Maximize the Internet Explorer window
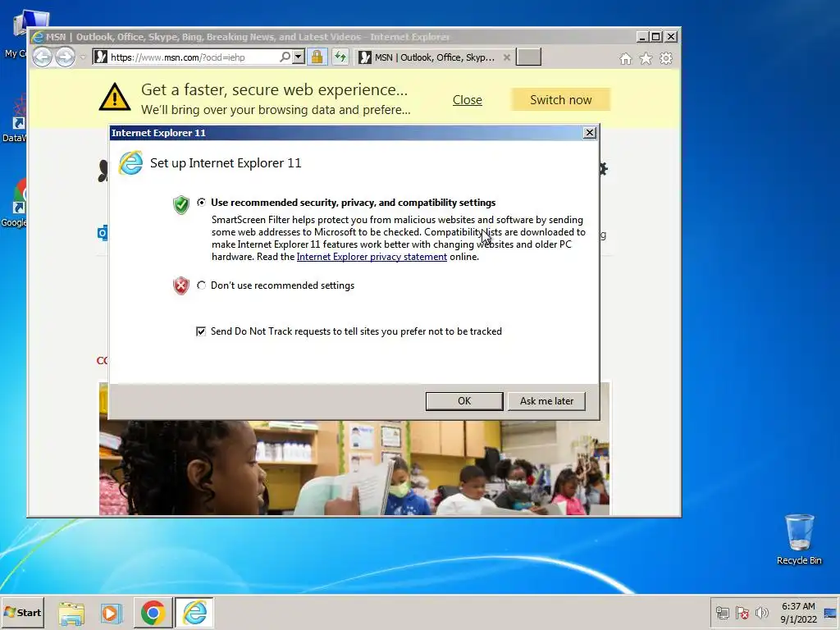840x630 pixels. click(655, 36)
